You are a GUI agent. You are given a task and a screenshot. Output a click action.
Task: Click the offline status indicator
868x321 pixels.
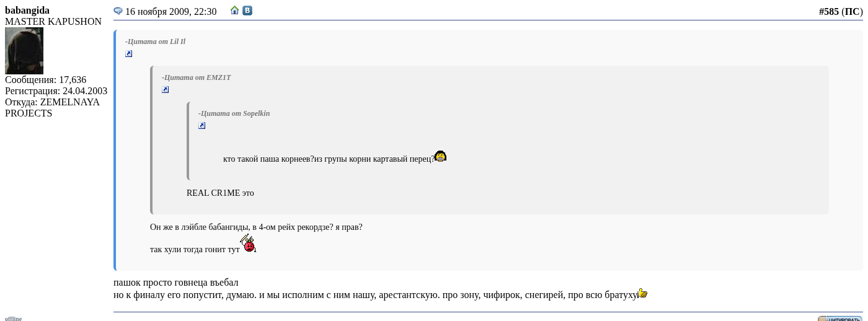[14, 319]
